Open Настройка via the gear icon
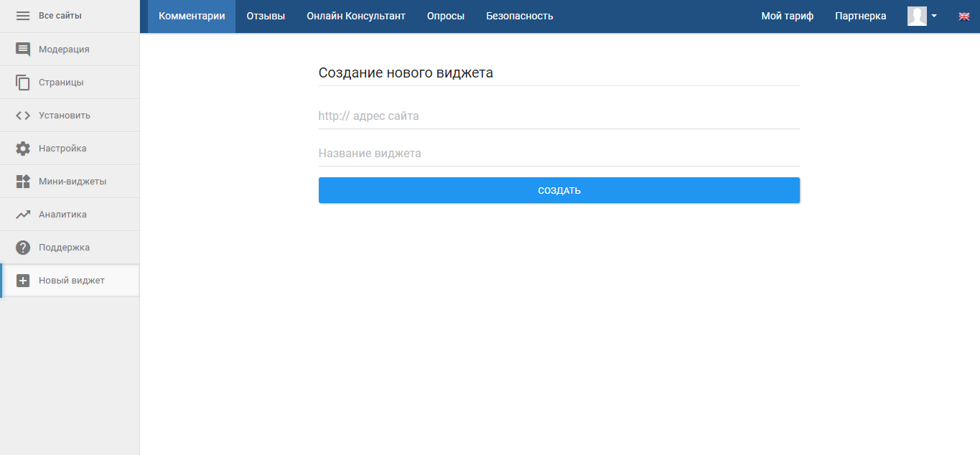Image resolution: width=980 pixels, height=455 pixels. click(x=22, y=148)
